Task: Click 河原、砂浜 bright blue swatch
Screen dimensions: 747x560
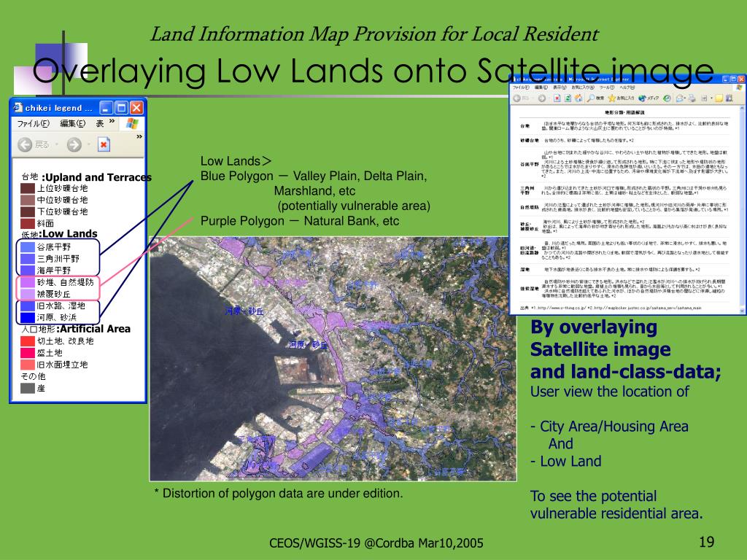Action: tap(28, 317)
